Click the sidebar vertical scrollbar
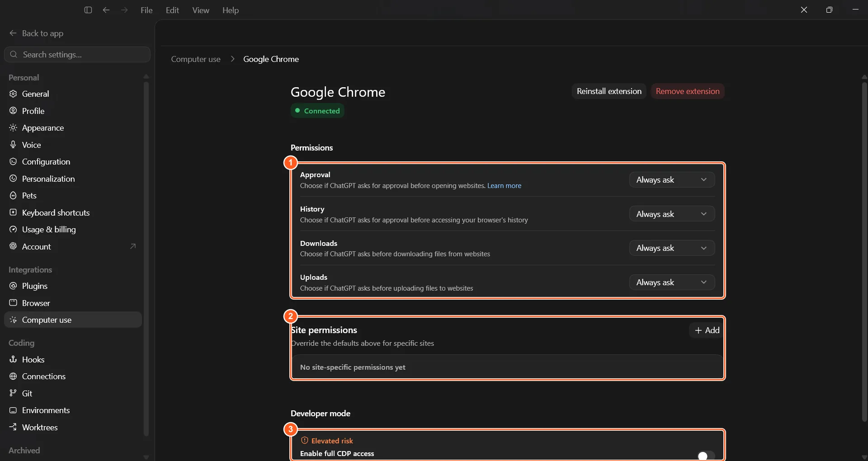 [146, 259]
